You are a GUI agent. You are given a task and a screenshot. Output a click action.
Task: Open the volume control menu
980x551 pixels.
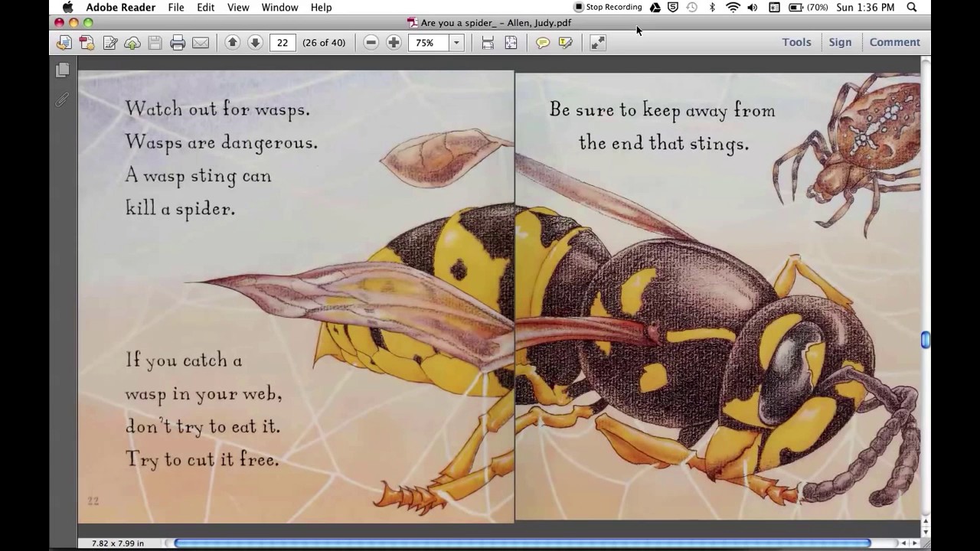pyautogui.click(x=753, y=7)
